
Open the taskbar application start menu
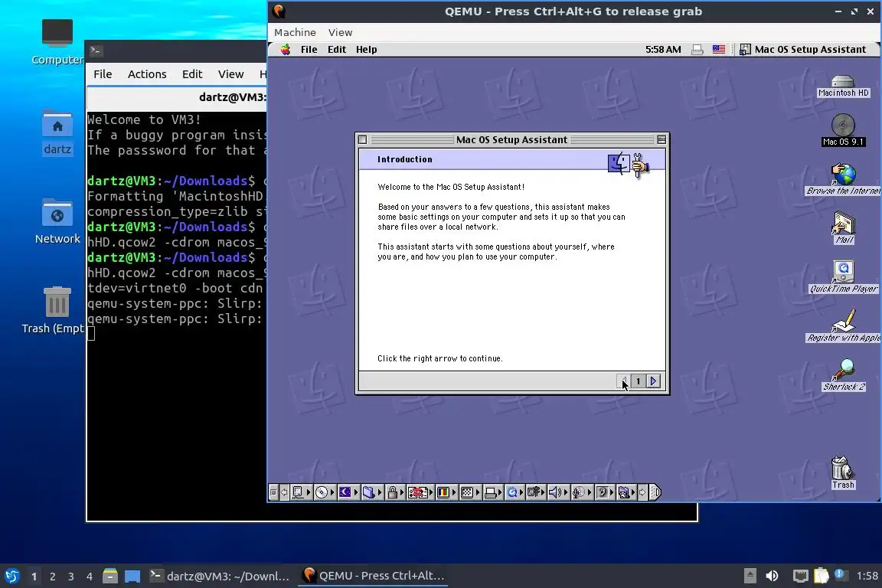click(11, 576)
